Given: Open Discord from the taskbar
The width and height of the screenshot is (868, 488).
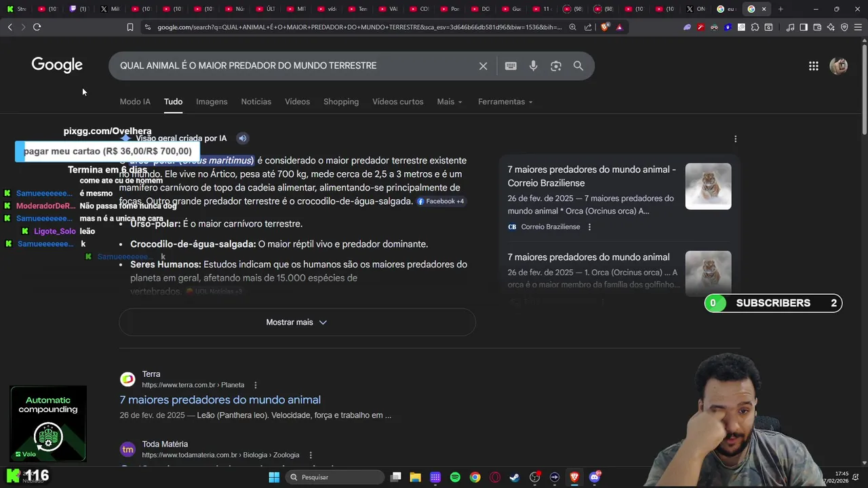Looking at the screenshot, I should tap(595, 477).
